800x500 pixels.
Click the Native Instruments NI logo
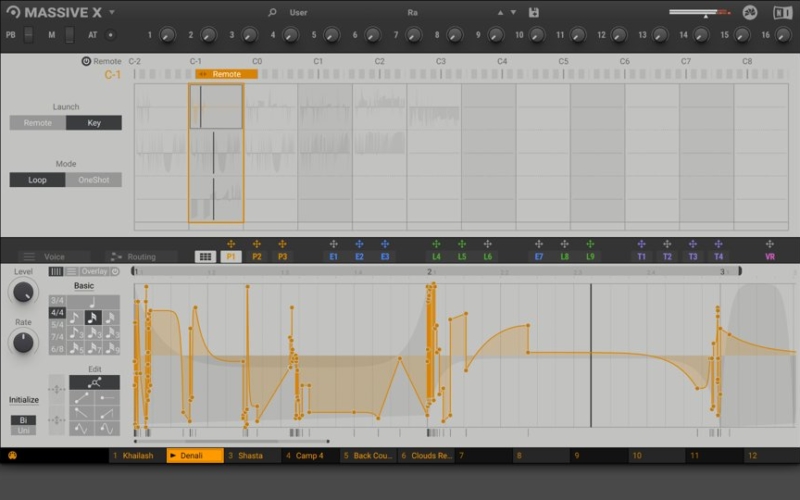click(x=782, y=12)
